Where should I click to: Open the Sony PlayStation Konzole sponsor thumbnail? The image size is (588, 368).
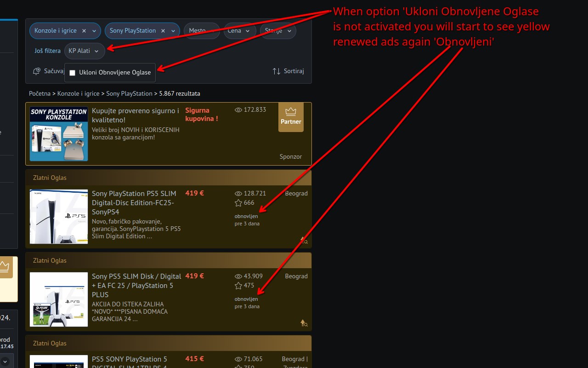59,134
